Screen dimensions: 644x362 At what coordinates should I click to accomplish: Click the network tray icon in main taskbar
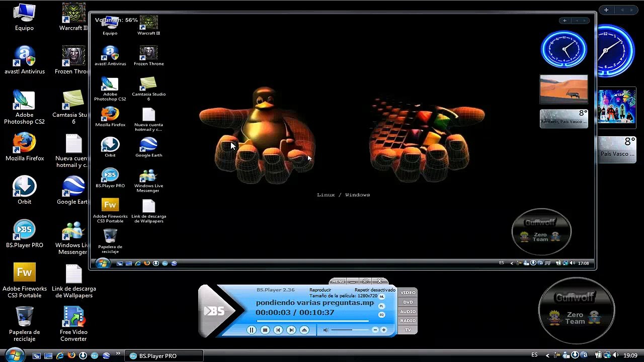pyautogui.click(x=607, y=355)
